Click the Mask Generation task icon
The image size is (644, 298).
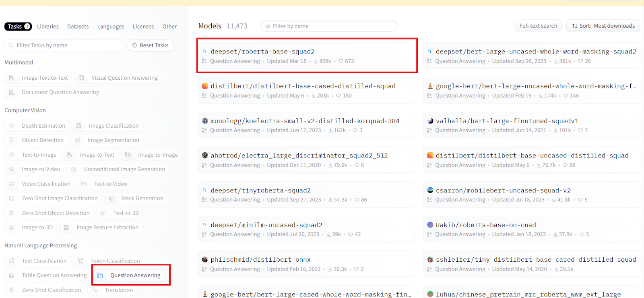coord(111,198)
